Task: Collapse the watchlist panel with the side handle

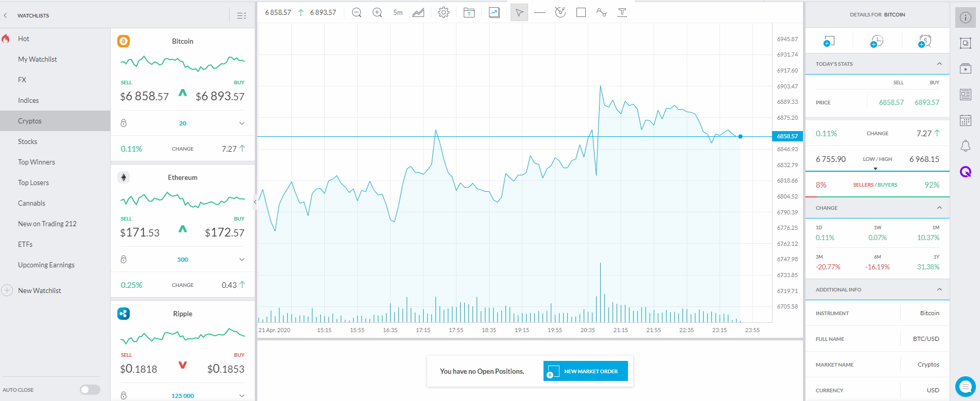Action: pyautogui.click(x=255, y=202)
